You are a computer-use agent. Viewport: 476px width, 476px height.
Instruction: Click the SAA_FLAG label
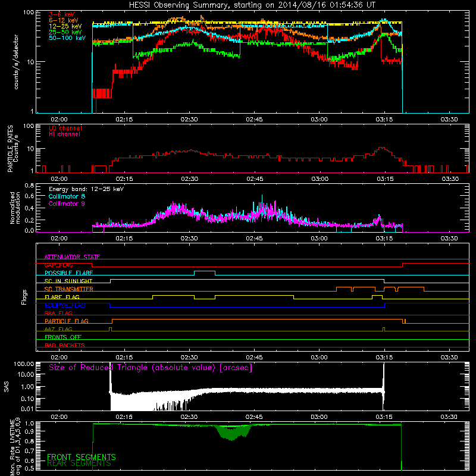pyautogui.click(x=58, y=313)
